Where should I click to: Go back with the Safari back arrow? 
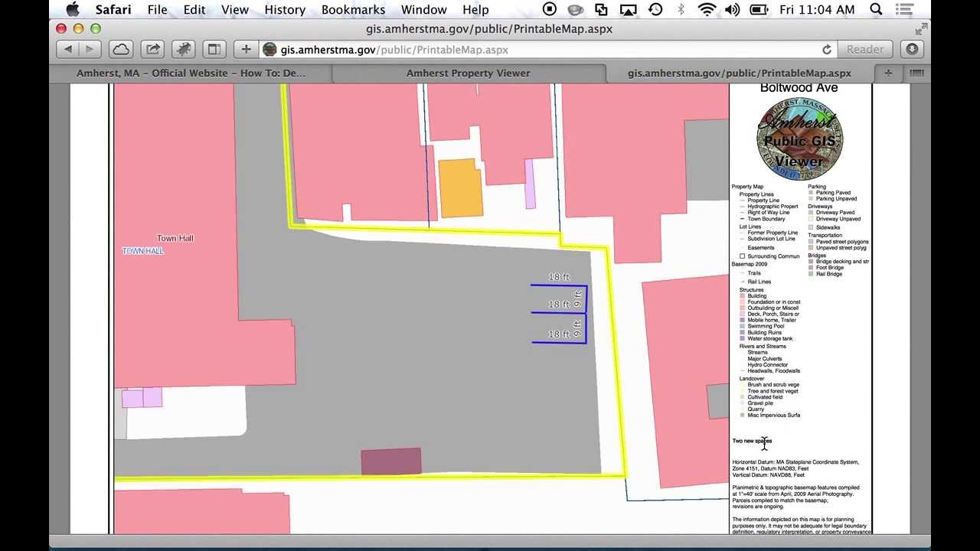68,49
